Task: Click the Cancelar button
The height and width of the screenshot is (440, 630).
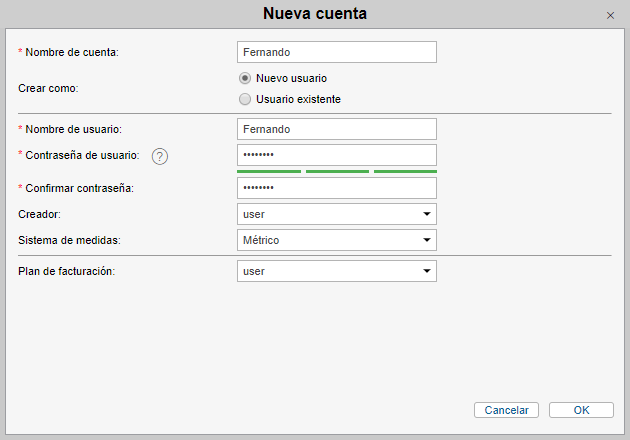Action: [506, 410]
